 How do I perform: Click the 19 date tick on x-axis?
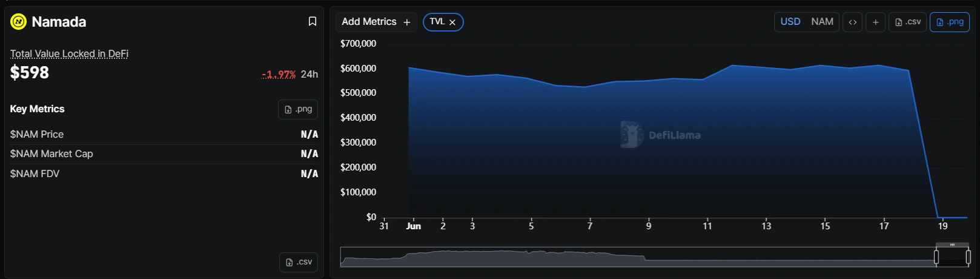pyautogui.click(x=943, y=226)
